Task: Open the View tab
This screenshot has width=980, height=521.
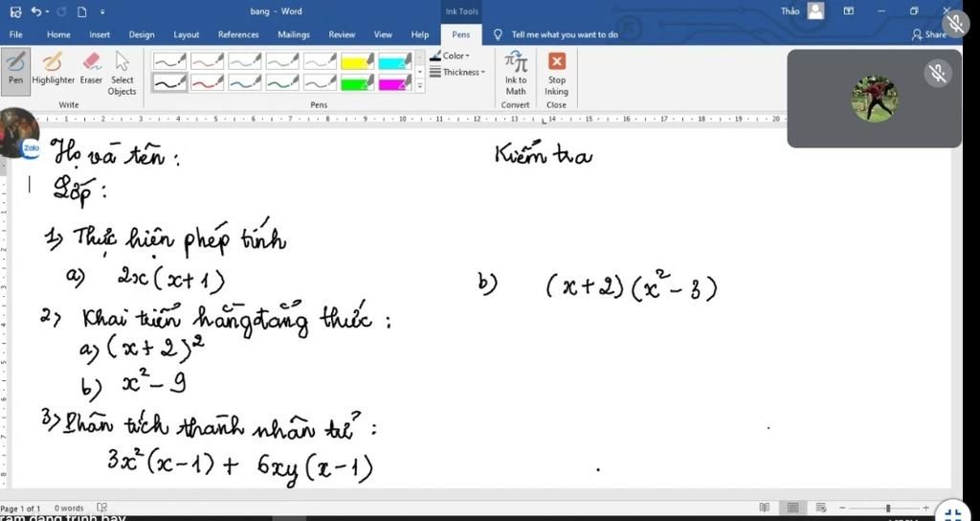Action: point(383,34)
